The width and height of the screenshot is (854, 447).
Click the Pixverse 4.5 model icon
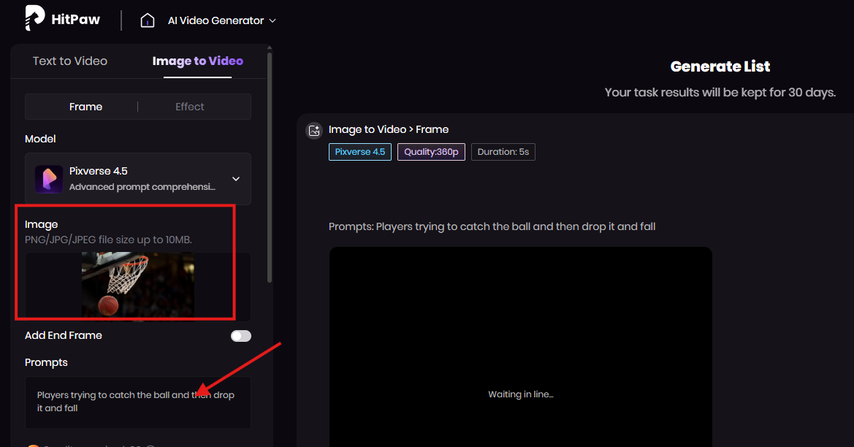coord(49,179)
